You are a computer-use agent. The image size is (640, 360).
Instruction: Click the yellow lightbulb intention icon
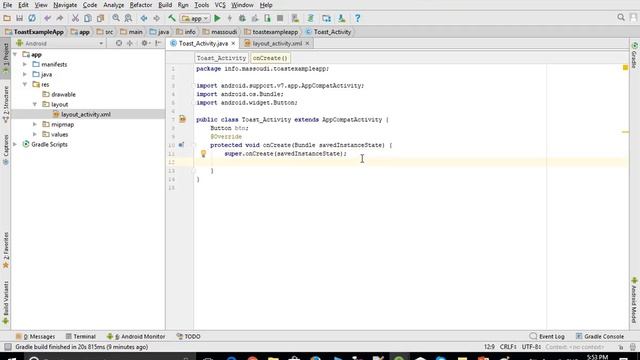[x=203, y=154]
